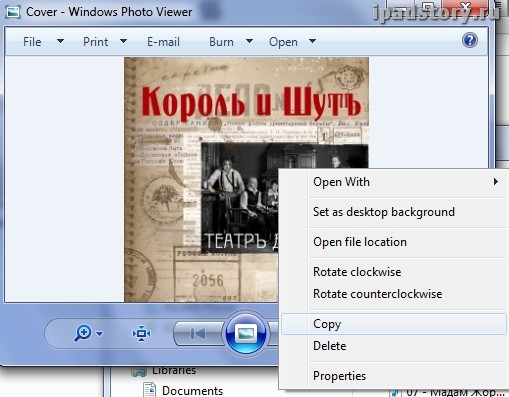The width and height of the screenshot is (509, 397).
Task: Expand the Open dropdown arrow
Action: coord(312,41)
